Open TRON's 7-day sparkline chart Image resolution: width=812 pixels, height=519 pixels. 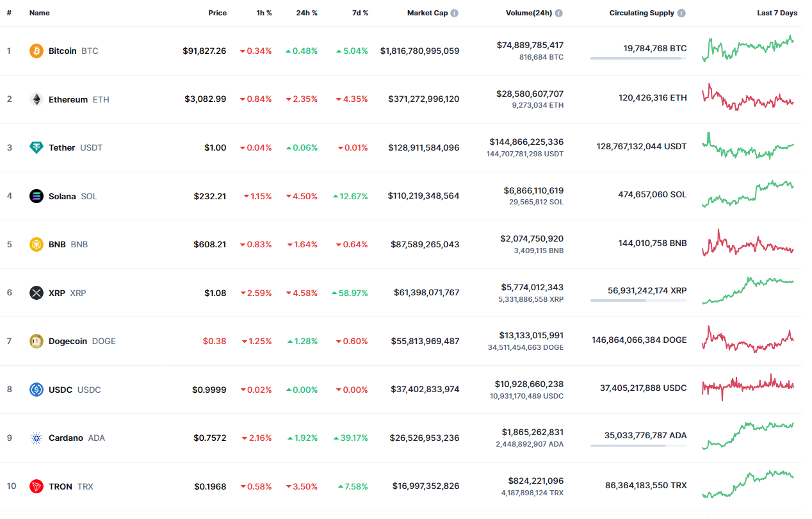[x=748, y=484]
